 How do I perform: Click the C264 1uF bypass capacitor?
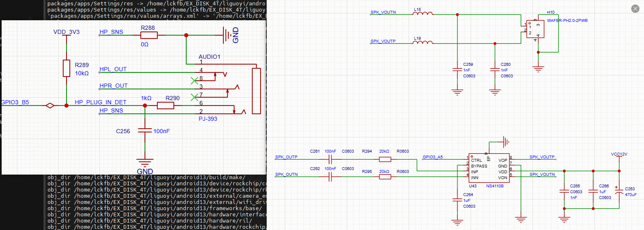coord(456,200)
